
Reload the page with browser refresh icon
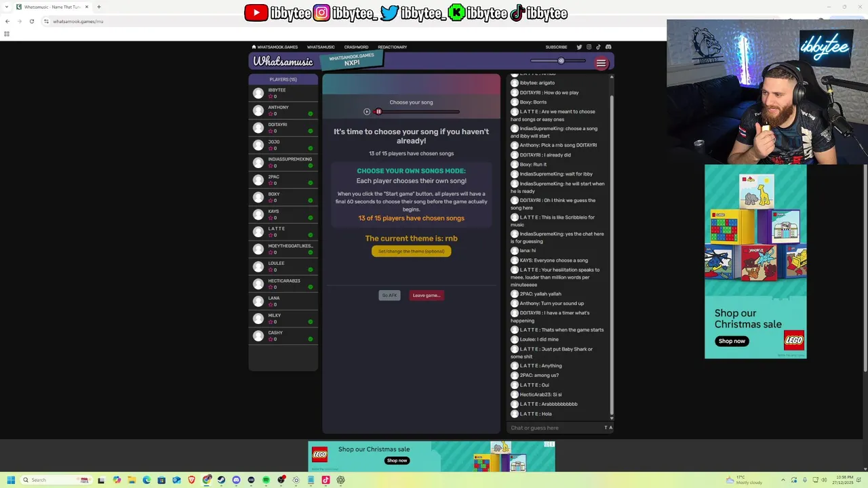(31, 21)
